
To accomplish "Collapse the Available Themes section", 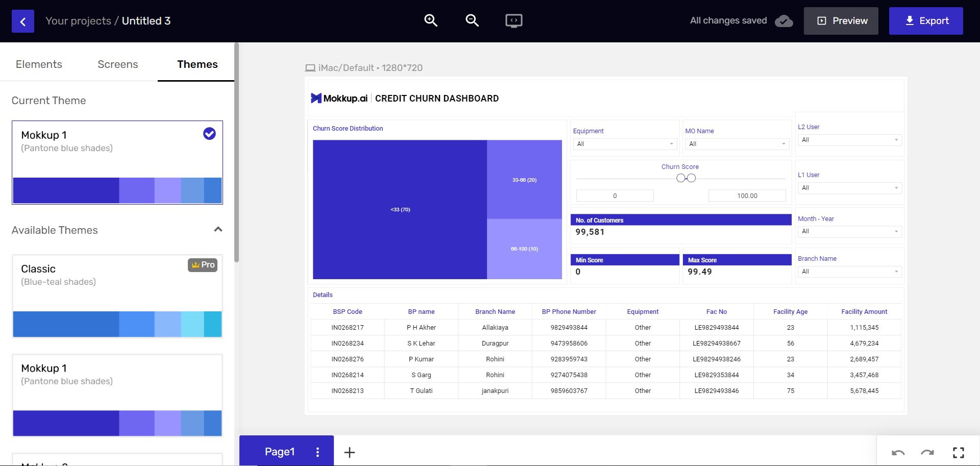I will point(218,230).
